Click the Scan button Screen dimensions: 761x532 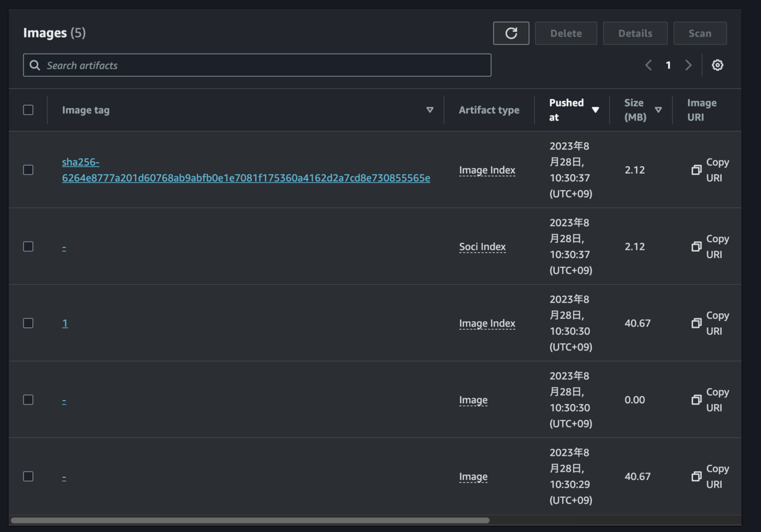click(700, 33)
